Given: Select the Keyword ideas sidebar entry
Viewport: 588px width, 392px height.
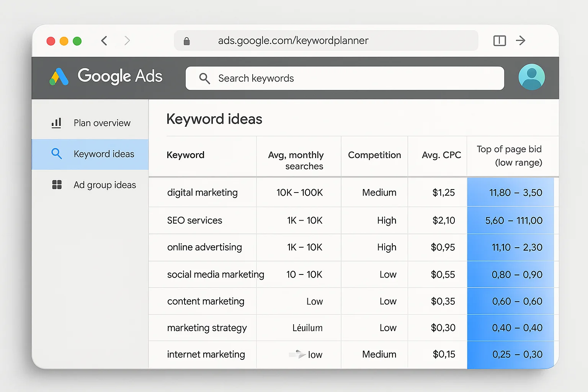Looking at the screenshot, I should coord(104,154).
